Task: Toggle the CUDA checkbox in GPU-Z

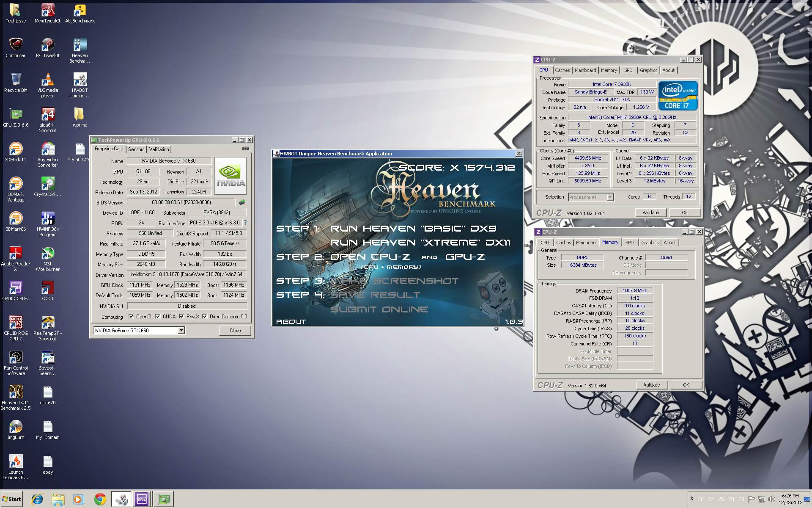Action: click(x=158, y=316)
